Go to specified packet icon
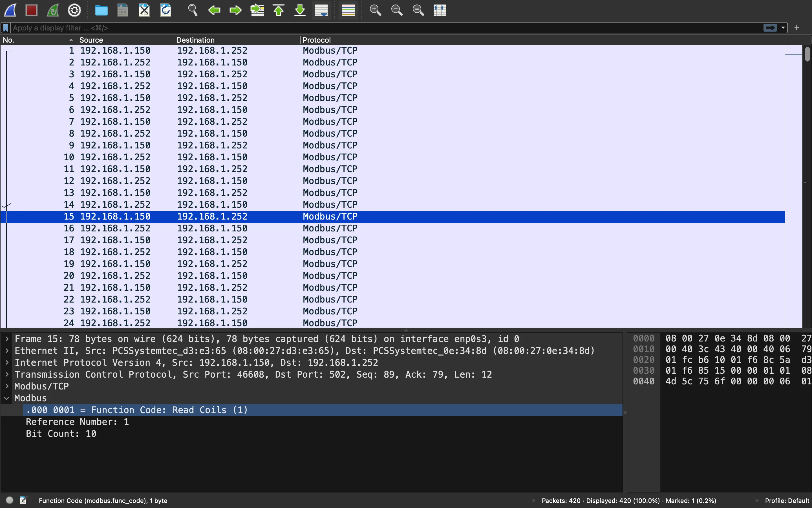 pyautogui.click(x=257, y=10)
